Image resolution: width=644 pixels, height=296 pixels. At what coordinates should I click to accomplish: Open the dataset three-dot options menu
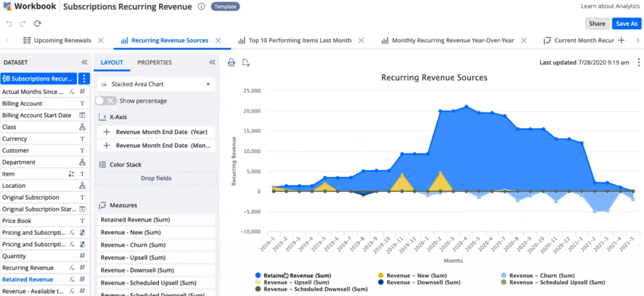(x=86, y=79)
